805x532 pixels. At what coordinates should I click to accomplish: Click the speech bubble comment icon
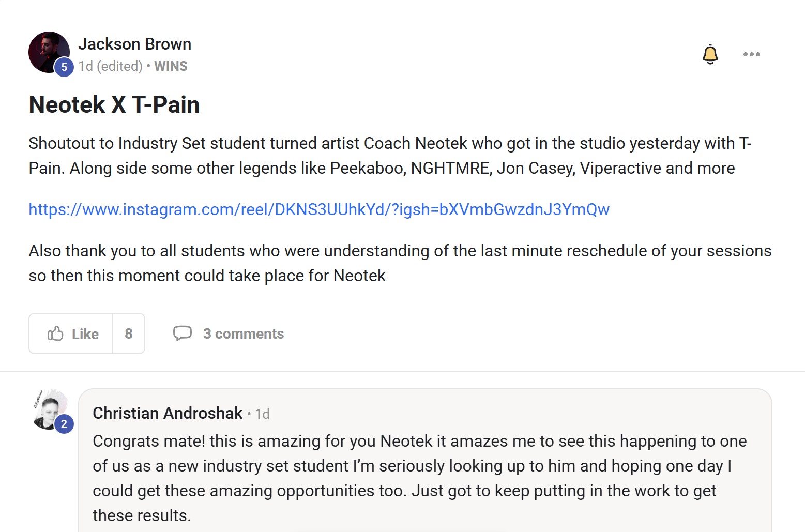click(x=183, y=333)
